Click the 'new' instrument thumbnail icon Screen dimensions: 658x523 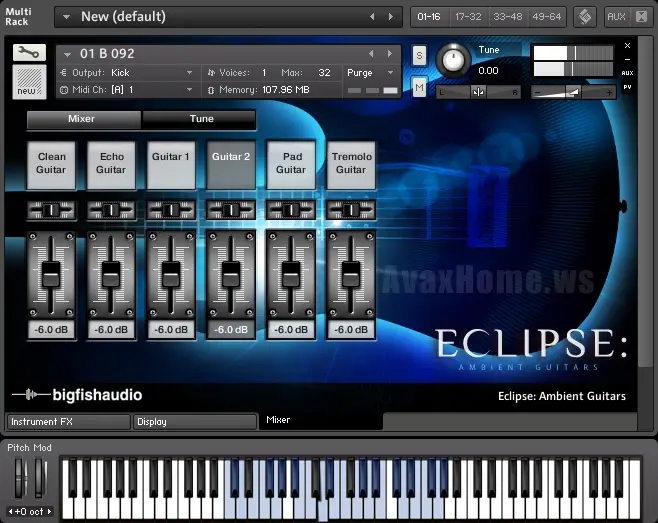pos(29,82)
